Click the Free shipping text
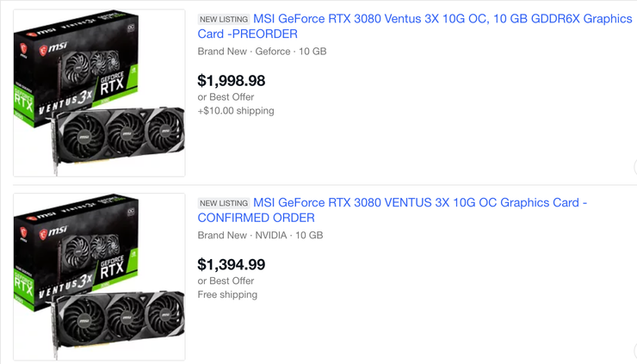This screenshot has height=364, width=637. coord(227,294)
